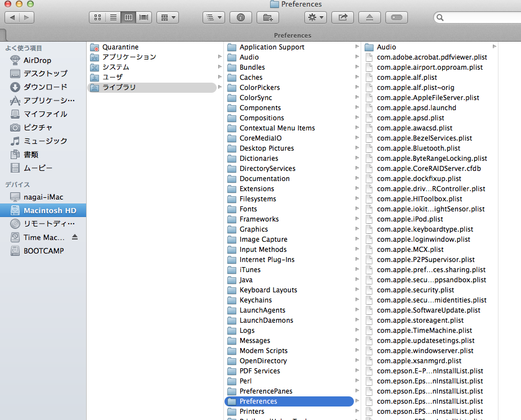
Task: Click the search field
Action: [478, 17]
